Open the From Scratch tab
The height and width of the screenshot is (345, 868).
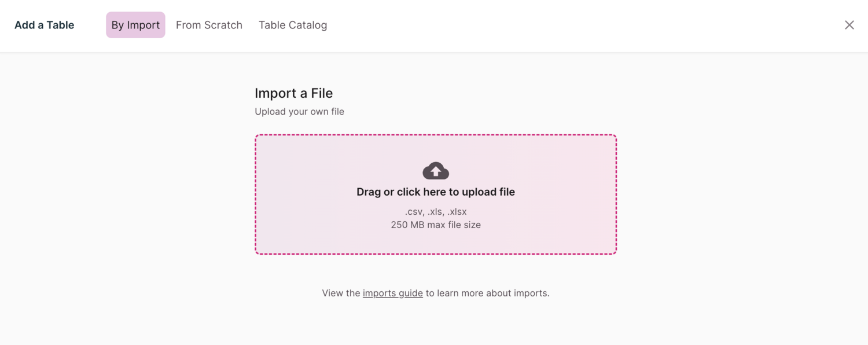209,25
